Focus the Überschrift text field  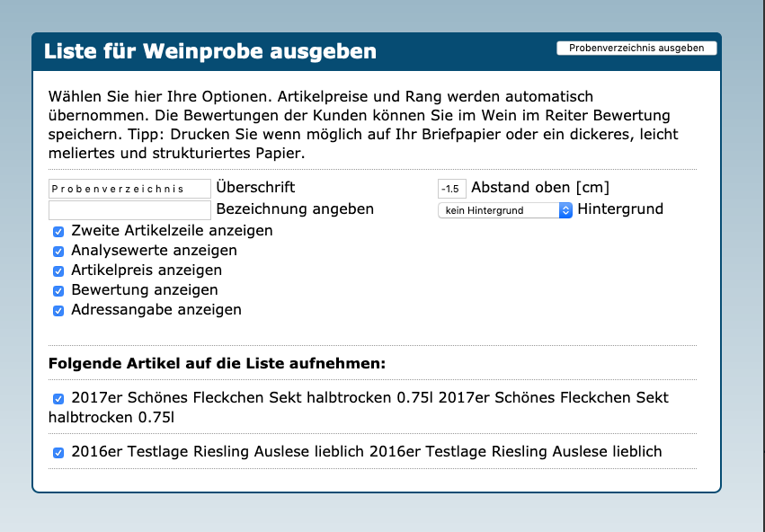click(x=130, y=189)
